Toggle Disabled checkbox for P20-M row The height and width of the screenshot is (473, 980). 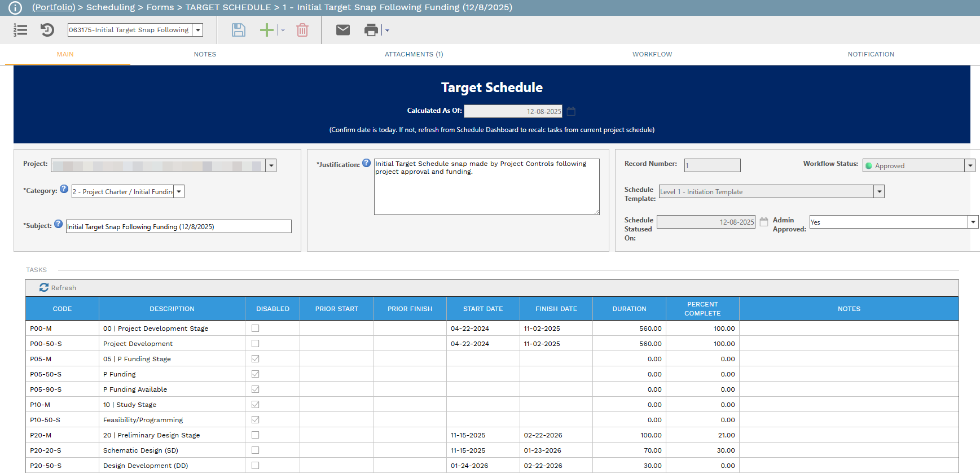255,435
